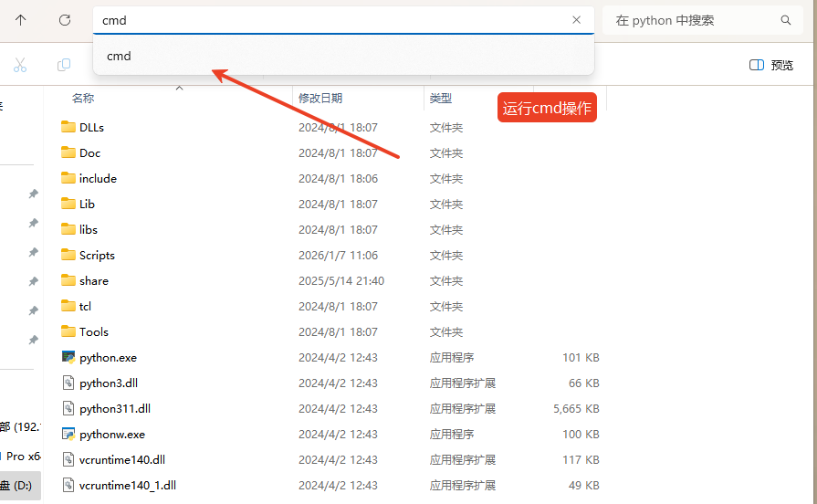The image size is (817, 504).
Task: Select the include folder icon
Action: 68,178
